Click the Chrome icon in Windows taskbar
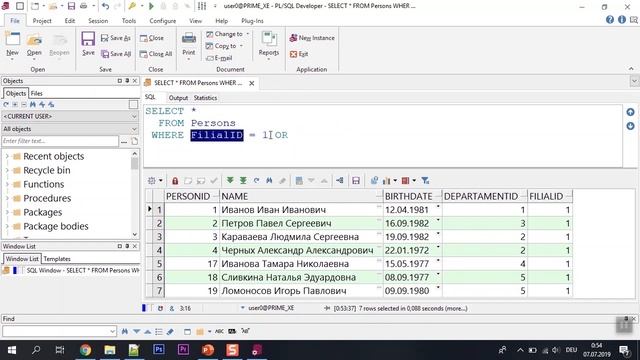Screen dimensions: 640x360 85,350
